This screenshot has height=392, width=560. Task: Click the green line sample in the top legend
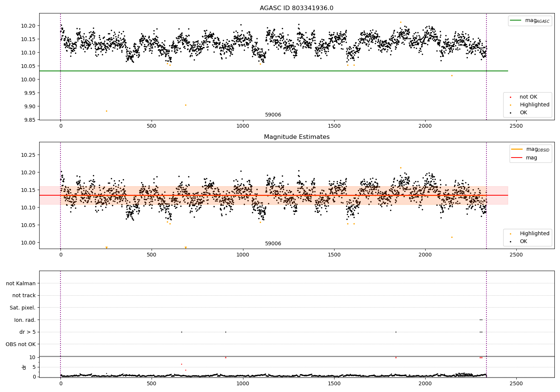[516, 21]
